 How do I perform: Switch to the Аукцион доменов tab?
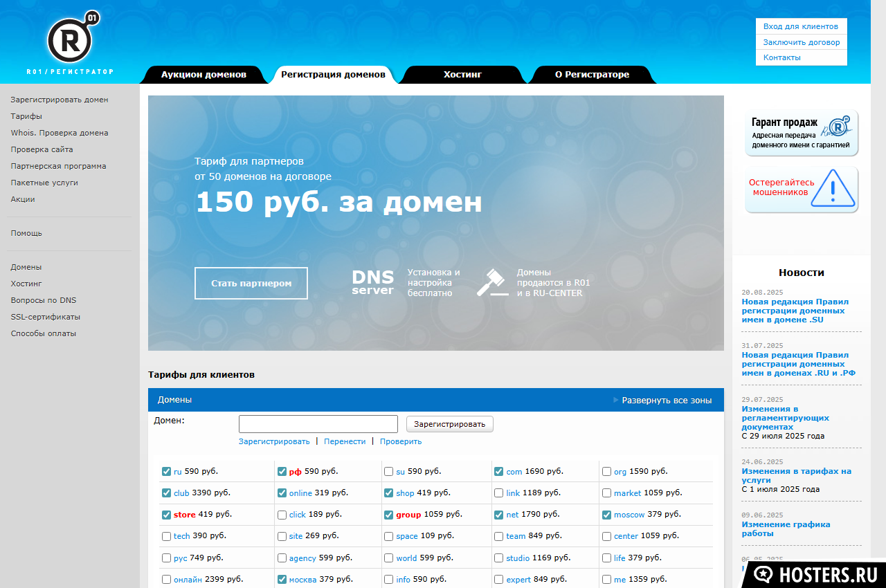(204, 75)
